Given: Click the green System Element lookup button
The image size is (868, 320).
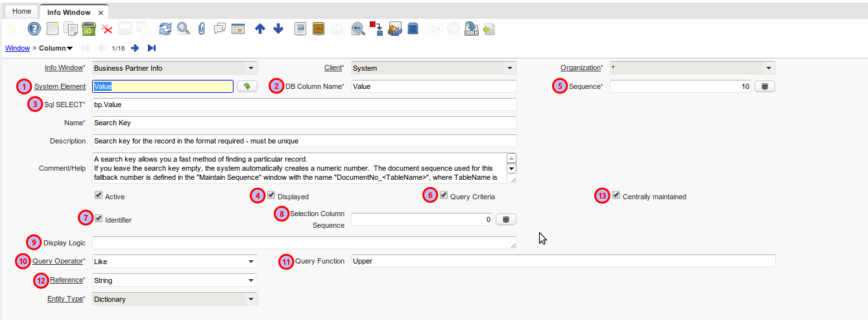Looking at the screenshot, I should point(247,86).
